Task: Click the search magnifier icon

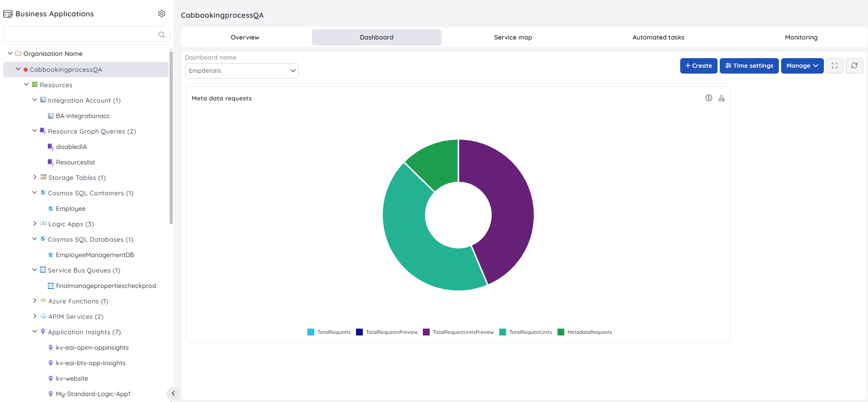Action: click(161, 35)
